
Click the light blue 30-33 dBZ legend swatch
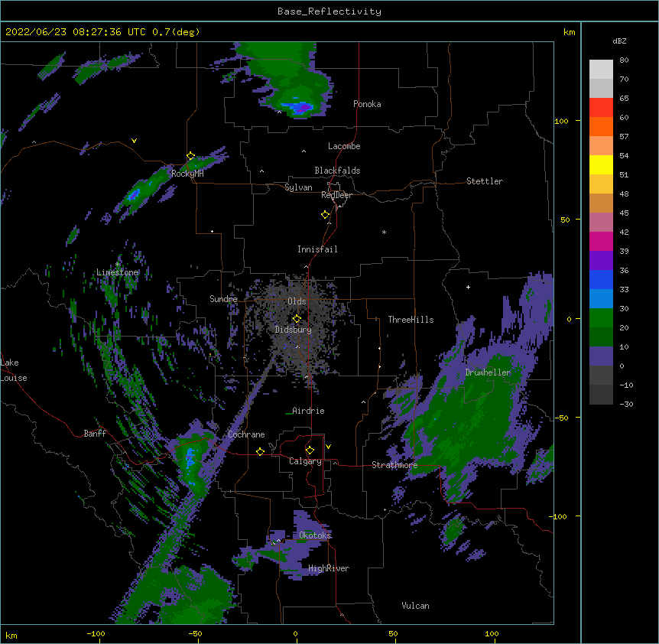pyautogui.click(x=601, y=298)
